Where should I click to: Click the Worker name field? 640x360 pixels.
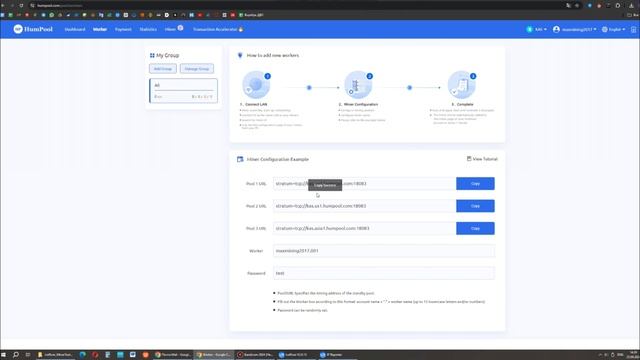(x=384, y=251)
